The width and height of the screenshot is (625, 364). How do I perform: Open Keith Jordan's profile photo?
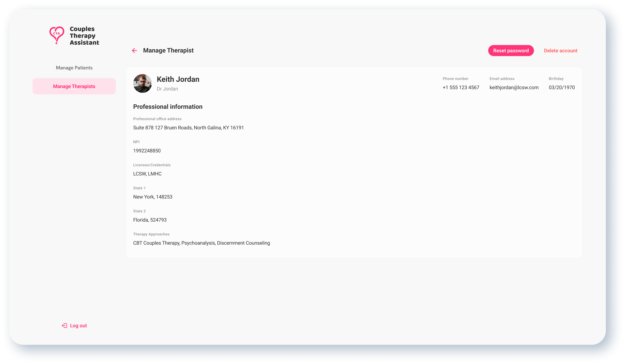[142, 84]
